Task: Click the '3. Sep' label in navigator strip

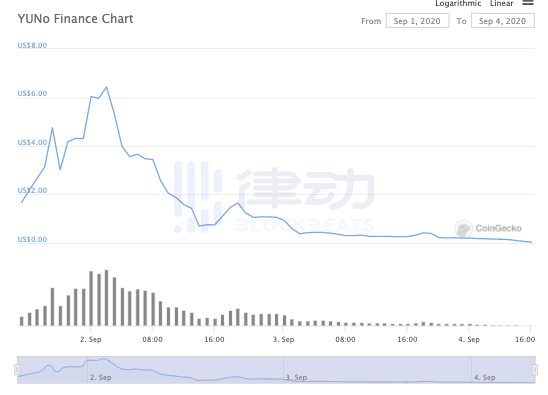Action: (296, 378)
